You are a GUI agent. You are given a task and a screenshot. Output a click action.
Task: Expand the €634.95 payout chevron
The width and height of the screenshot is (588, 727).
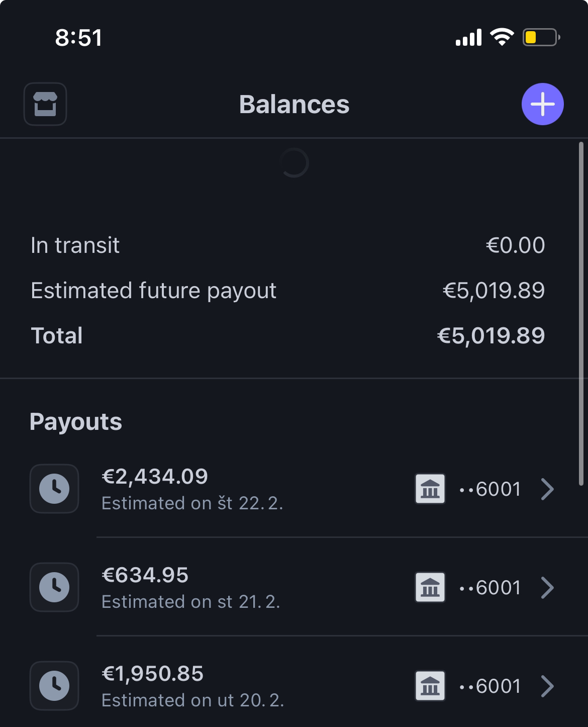click(x=547, y=587)
